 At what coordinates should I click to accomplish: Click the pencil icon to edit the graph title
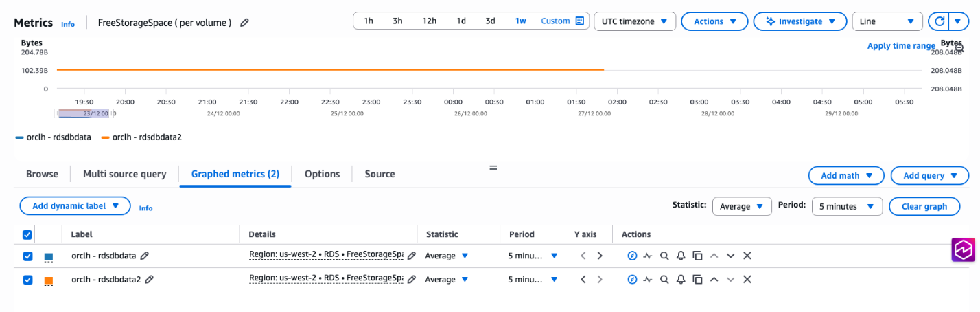tap(245, 23)
